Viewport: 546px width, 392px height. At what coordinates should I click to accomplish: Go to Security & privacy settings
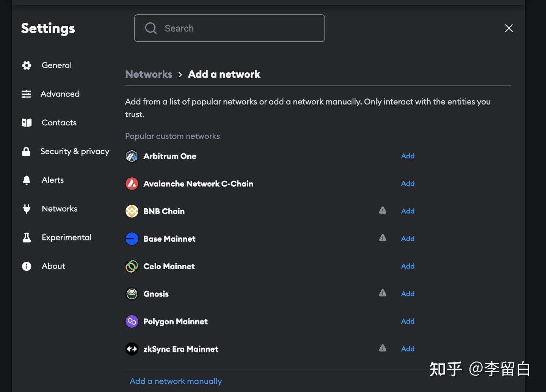pyautogui.click(x=75, y=151)
